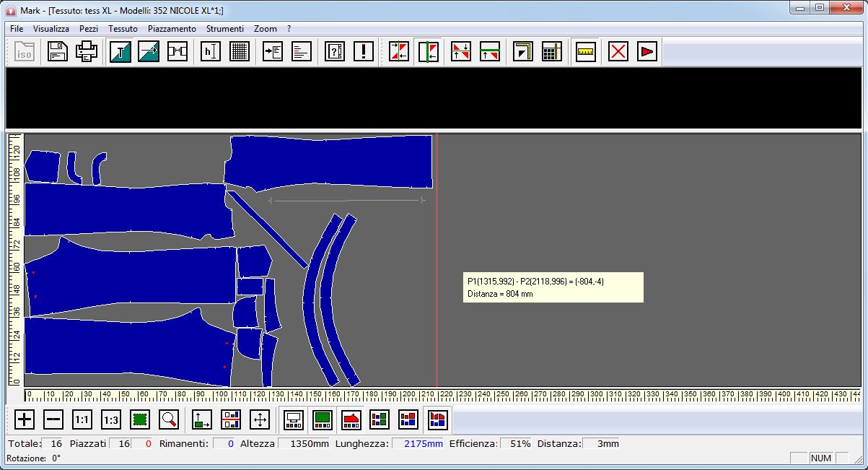The image size is (868, 470).
Task: Click the NUM status bar indicator
Action: (x=821, y=458)
